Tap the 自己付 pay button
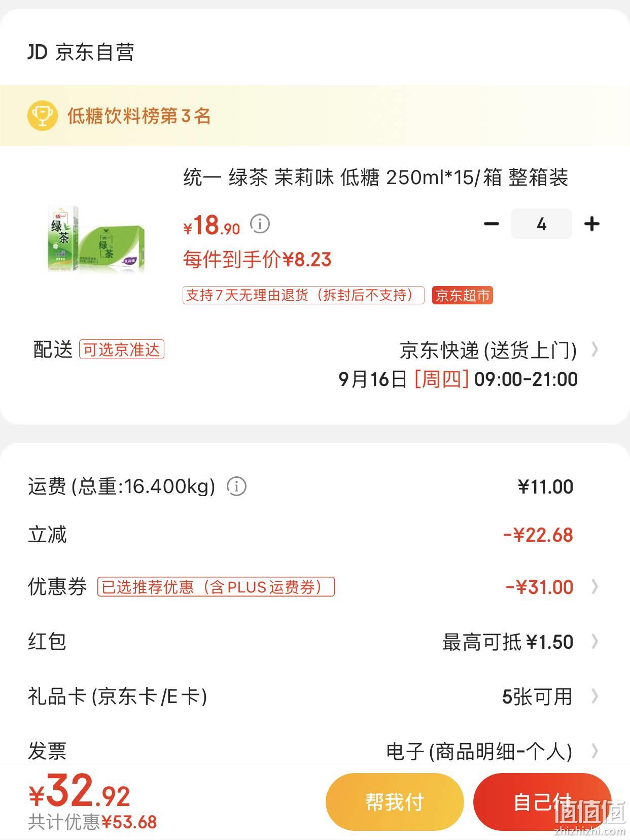The image size is (630, 840). [x=542, y=802]
